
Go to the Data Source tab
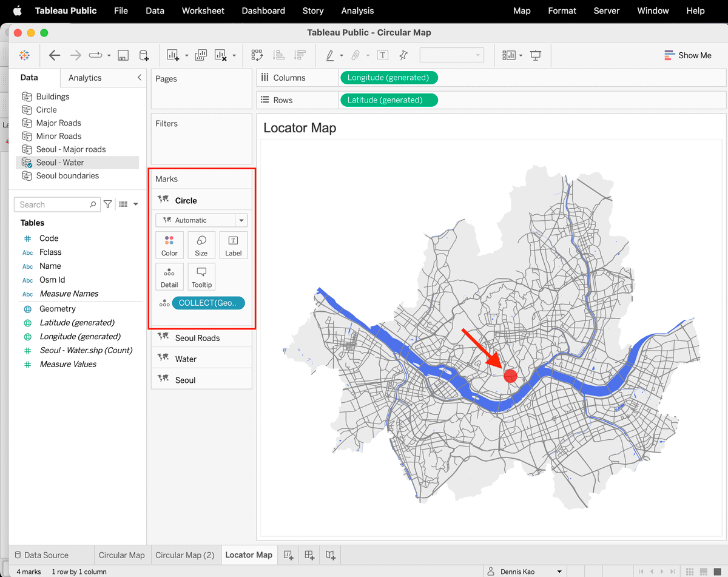pos(42,555)
